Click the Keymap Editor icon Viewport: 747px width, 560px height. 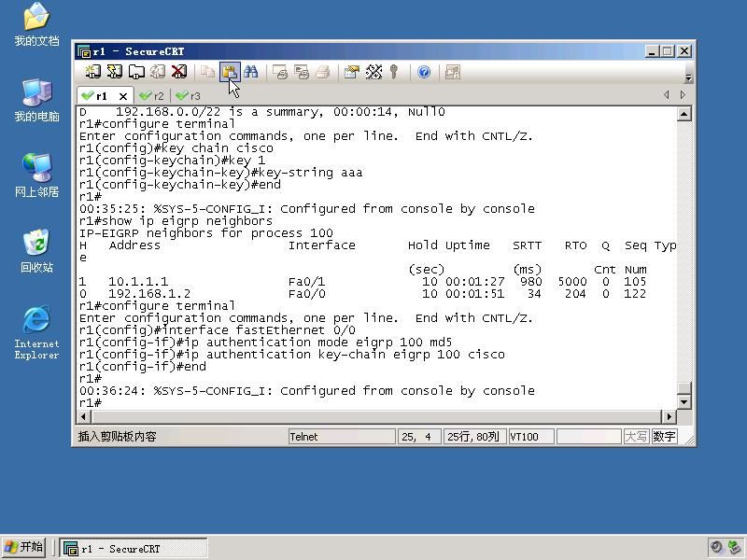(373, 72)
